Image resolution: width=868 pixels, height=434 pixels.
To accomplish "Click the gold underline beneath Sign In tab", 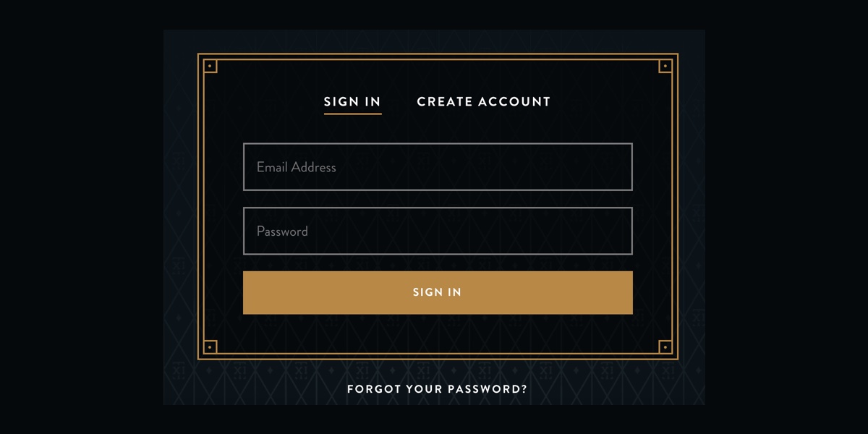I will [352, 114].
